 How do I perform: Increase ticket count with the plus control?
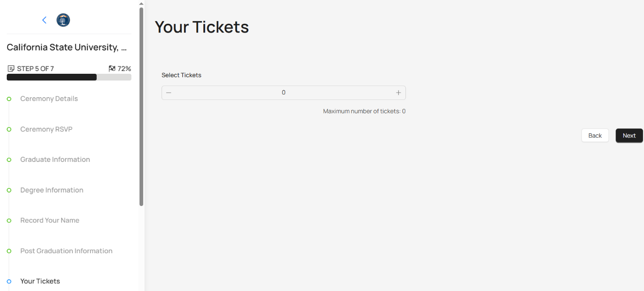(x=398, y=92)
